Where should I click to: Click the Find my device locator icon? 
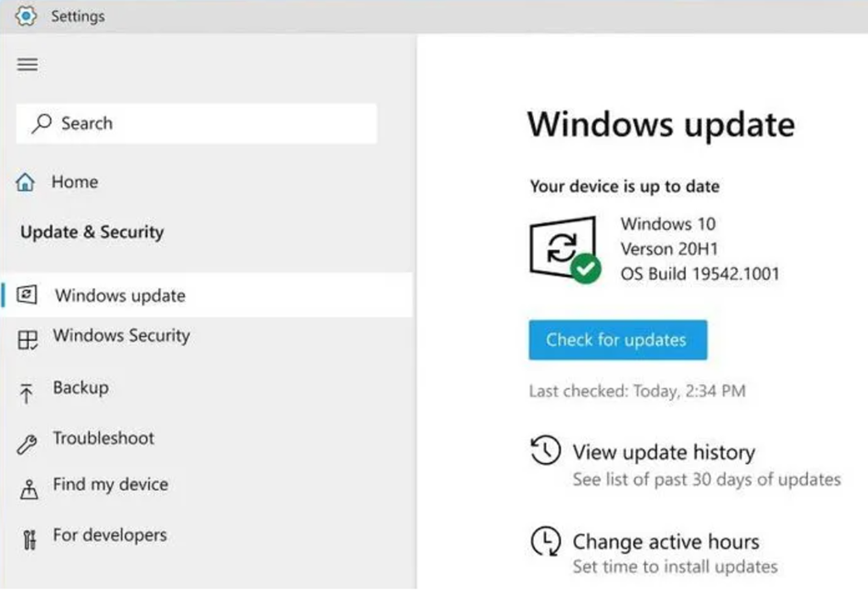coord(28,489)
